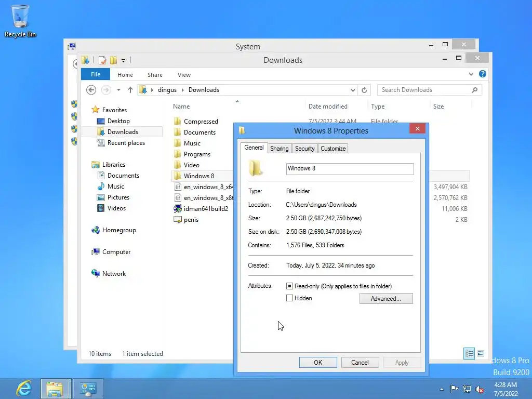
Task: Open the address bar history dropdown
Action: [353, 90]
